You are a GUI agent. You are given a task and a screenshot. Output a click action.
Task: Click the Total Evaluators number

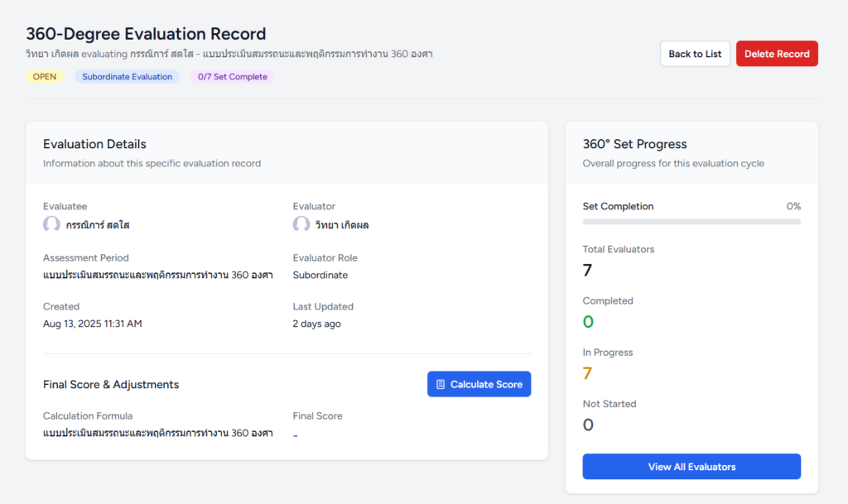tap(587, 270)
